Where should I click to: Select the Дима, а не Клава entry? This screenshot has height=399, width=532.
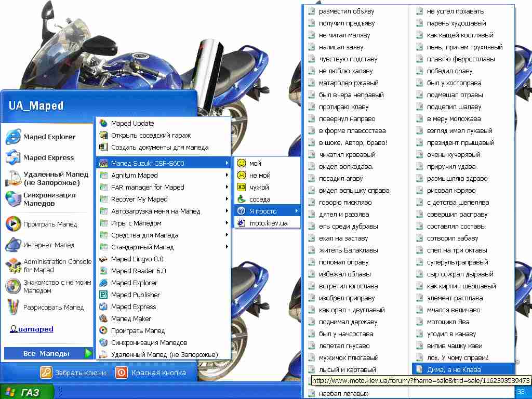point(463,370)
